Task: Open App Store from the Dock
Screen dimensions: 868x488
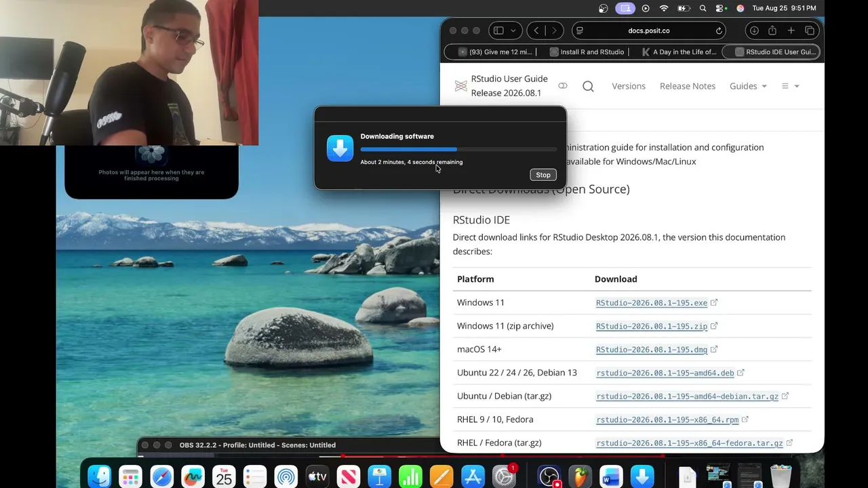Action: point(473,476)
